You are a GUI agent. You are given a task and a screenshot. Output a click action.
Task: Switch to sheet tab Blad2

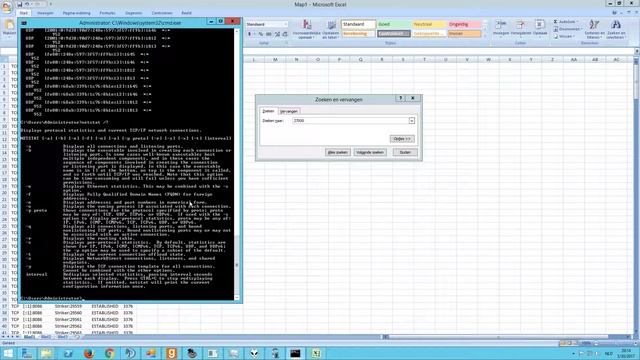(46, 337)
